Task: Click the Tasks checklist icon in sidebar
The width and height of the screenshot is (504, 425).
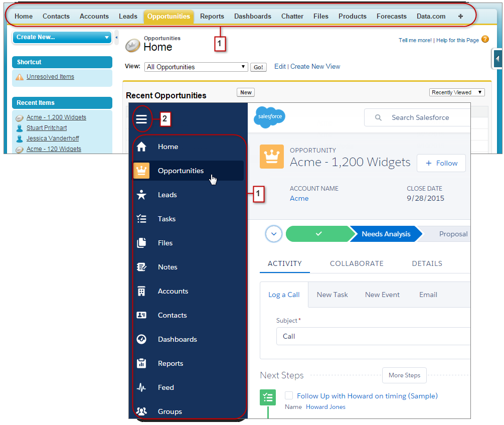Action: pos(141,219)
